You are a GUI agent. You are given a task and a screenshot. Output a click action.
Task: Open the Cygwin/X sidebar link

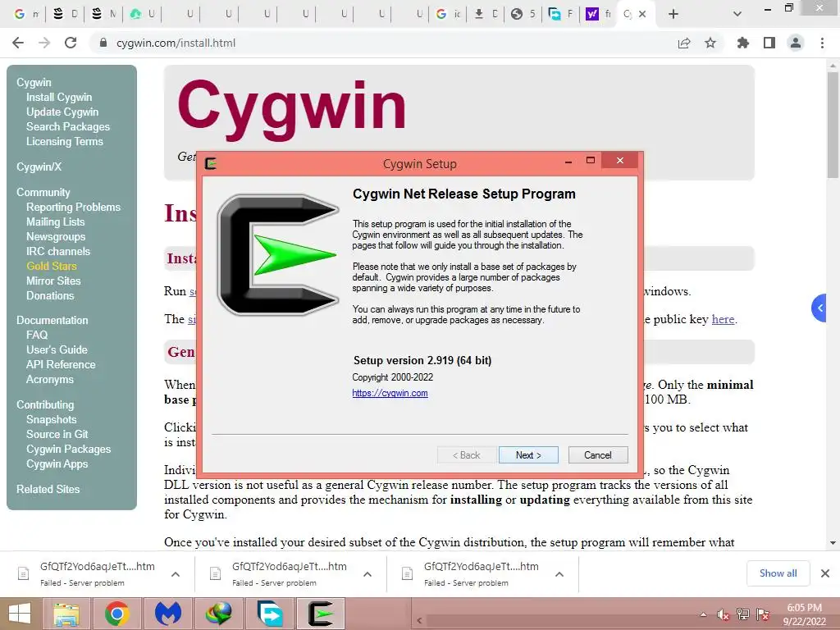pos(39,167)
